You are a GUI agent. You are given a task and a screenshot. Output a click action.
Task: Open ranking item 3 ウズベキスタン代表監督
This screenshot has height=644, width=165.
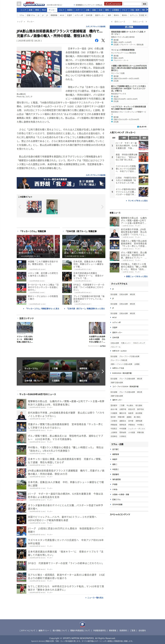pyautogui.click(x=129, y=169)
